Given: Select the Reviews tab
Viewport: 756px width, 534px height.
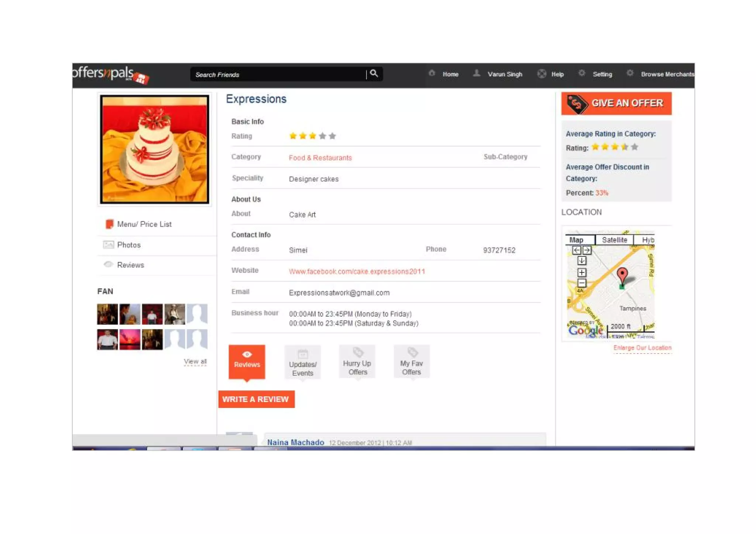Looking at the screenshot, I should (247, 361).
